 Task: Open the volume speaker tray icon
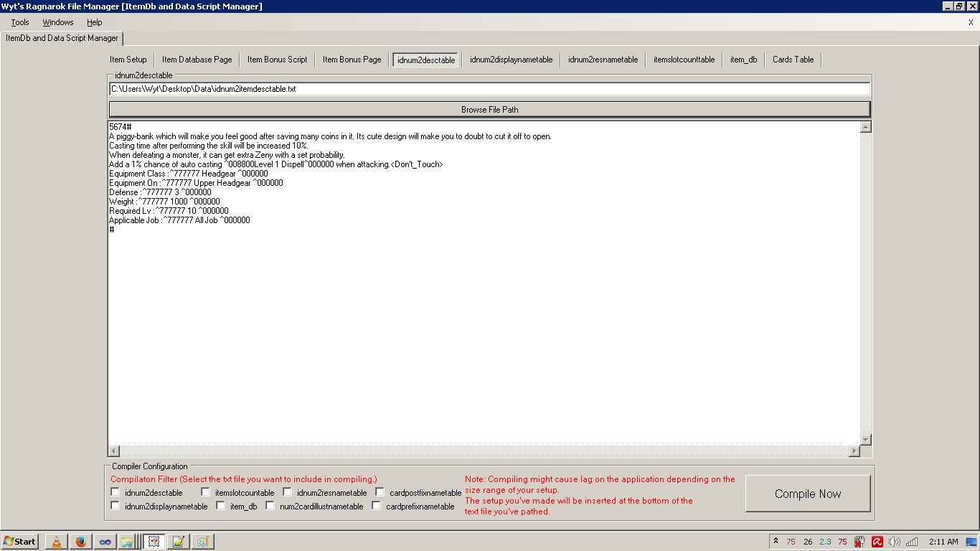coord(894,542)
